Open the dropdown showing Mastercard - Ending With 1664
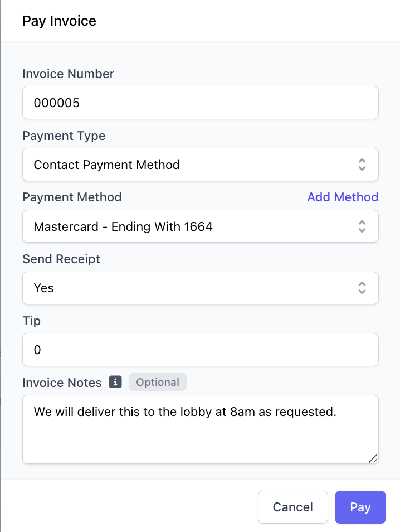Image resolution: width=400 pixels, height=532 pixels. [x=201, y=226]
